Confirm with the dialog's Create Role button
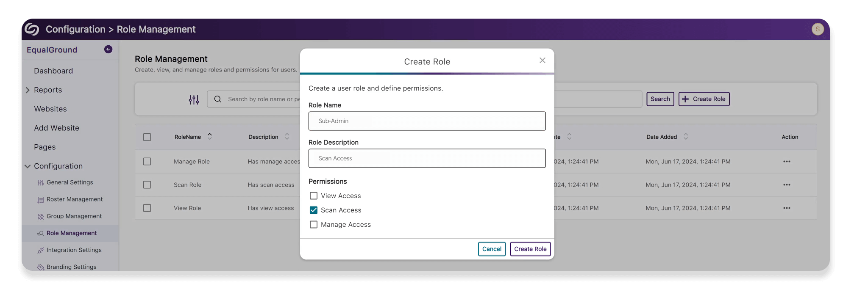This screenshot has width=868, height=303. click(x=530, y=249)
